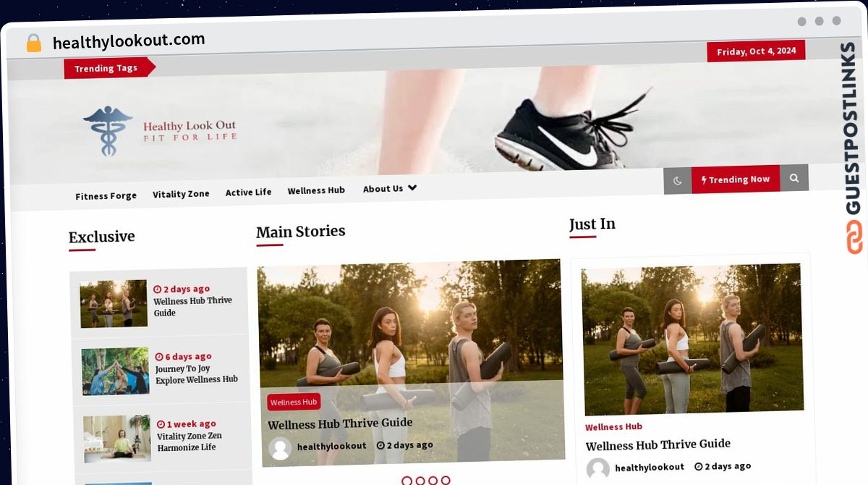Image resolution: width=868 pixels, height=485 pixels.
Task: Click the Journey To Joy thumbnail
Action: (x=116, y=371)
